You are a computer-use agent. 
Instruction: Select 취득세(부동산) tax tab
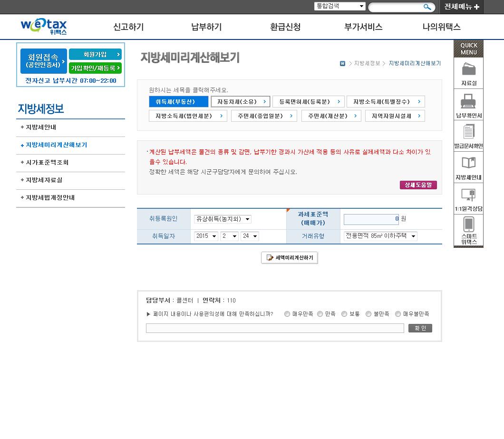click(179, 102)
